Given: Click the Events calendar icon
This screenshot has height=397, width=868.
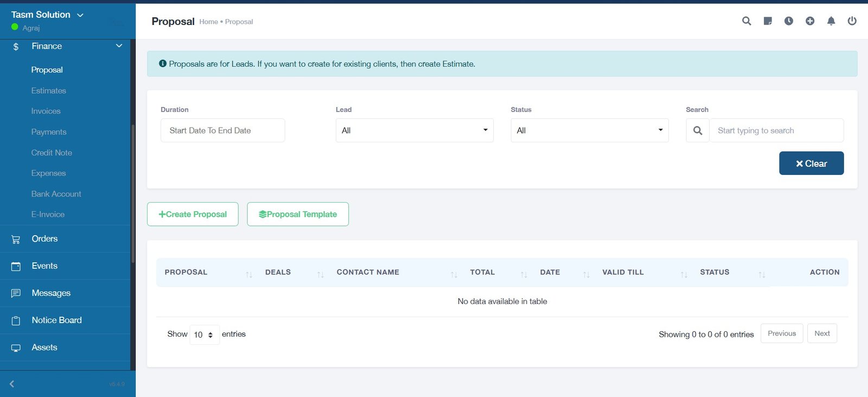Looking at the screenshot, I should click(16, 266).
